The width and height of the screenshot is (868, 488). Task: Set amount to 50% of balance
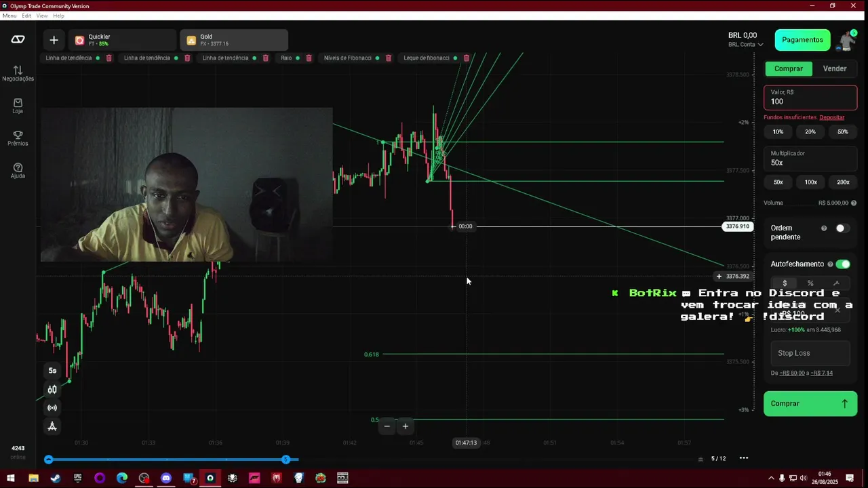[x=843, y=132]
